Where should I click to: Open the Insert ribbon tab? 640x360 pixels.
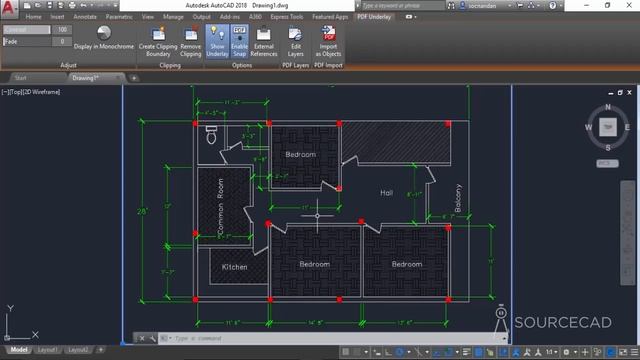(x=57, y=17)
